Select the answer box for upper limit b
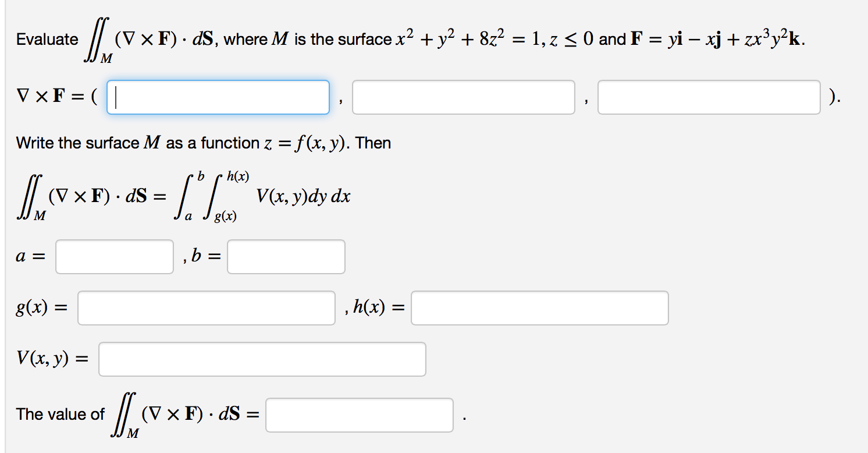868x453 pixels. 286,256
